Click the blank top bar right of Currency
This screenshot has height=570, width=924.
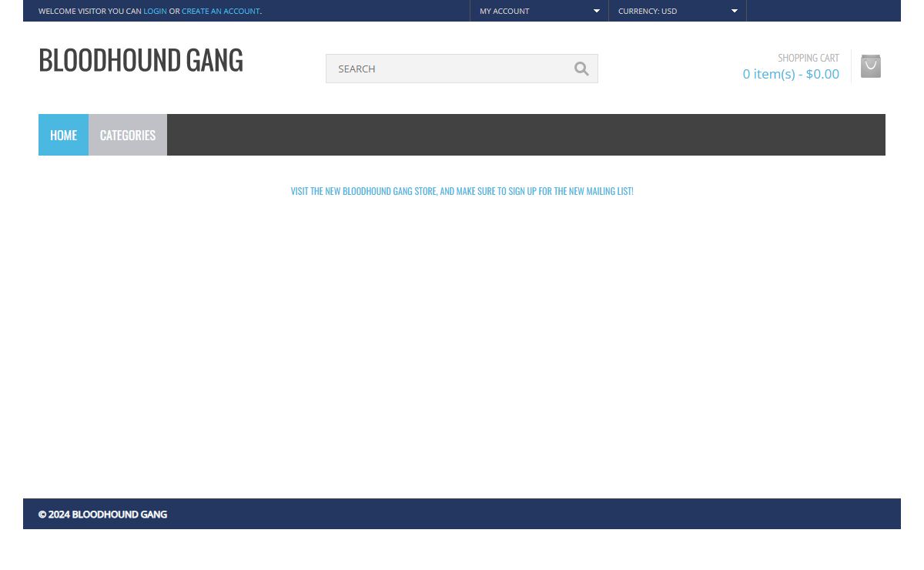822,11
